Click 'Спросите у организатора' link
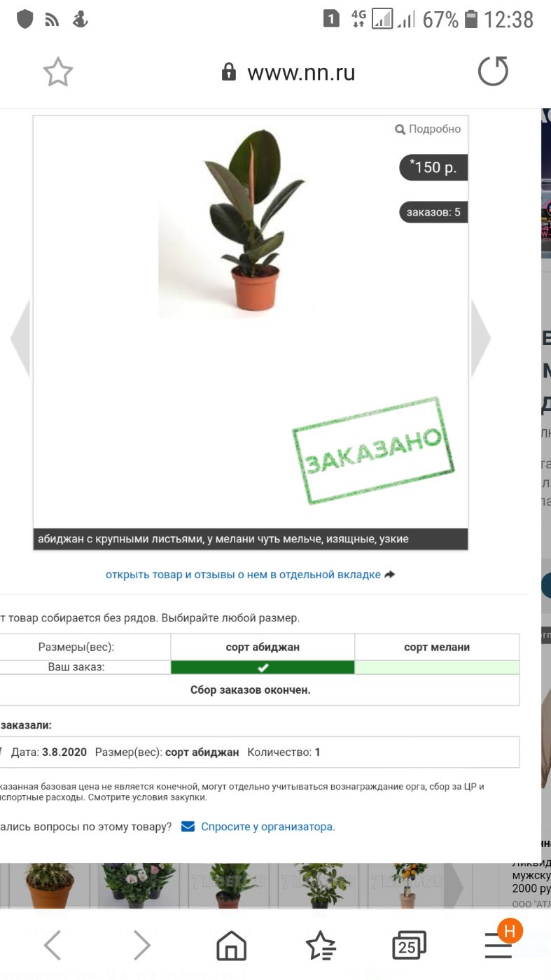The image size is (551, 980). (268, 827)
